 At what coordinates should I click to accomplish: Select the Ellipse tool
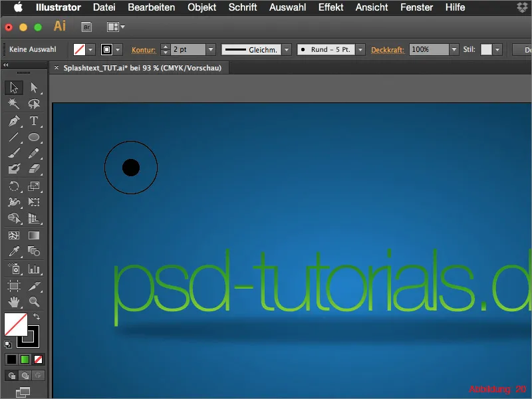34,137
